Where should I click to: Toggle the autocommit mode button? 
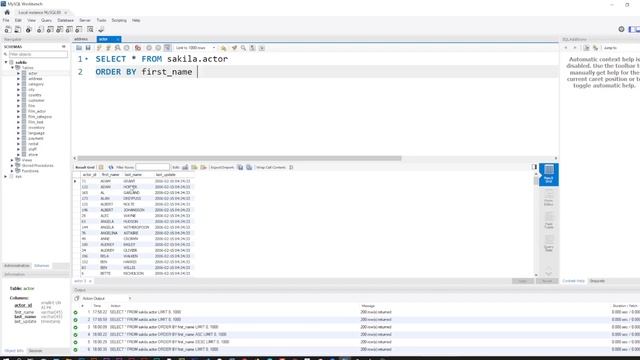167,48
